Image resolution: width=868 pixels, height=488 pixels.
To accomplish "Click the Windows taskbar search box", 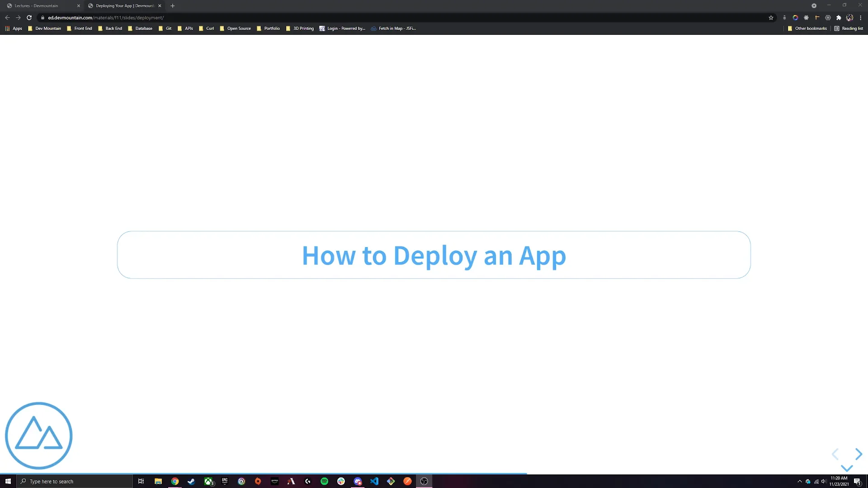I will point(75,481).
